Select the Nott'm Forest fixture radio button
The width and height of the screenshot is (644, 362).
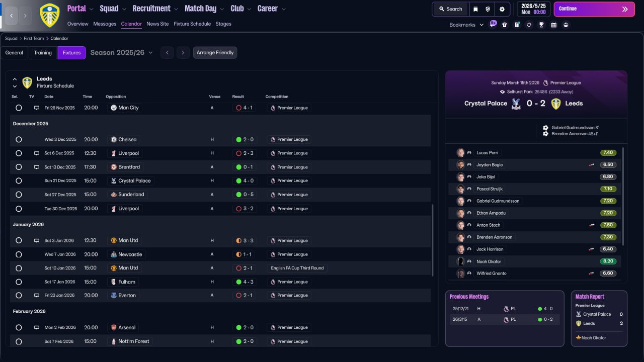click(x=19, y=341)
